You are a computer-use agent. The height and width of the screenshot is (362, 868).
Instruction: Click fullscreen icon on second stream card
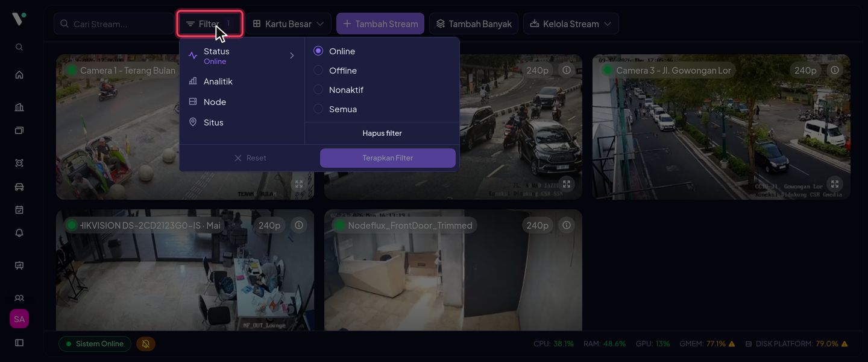pyautogui.click(x=567, y=184)
